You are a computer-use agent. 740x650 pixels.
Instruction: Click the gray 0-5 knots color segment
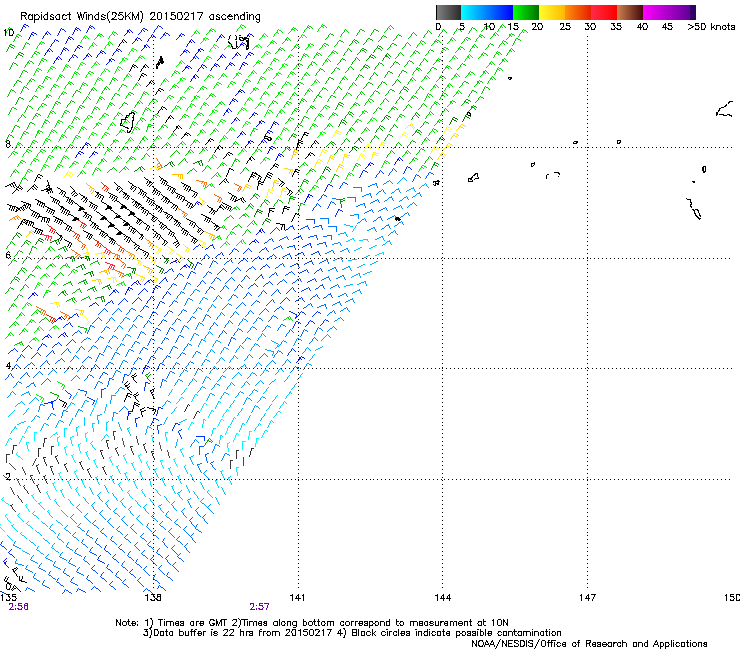[448, 12]
